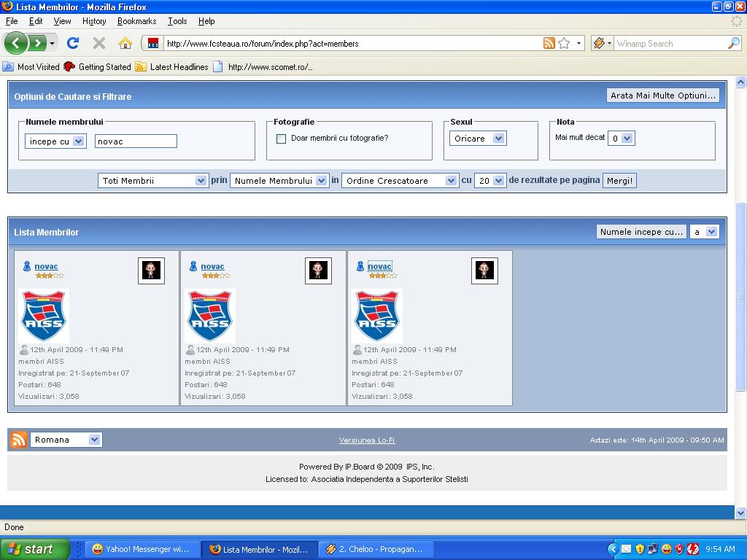The width and height of the screenshot is (747, 560).
Task: Click the orange RSS icon beside Romana
Action: click(19, 440)
